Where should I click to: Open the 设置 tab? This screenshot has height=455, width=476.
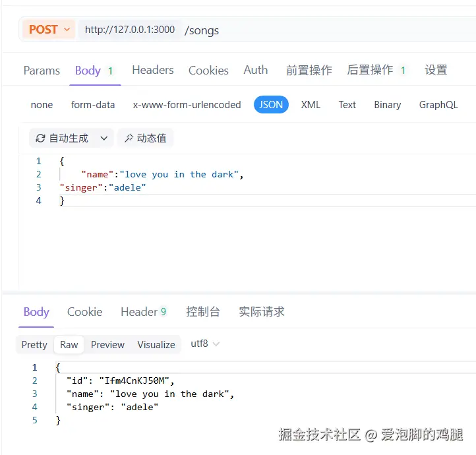(x=436, y=70)
